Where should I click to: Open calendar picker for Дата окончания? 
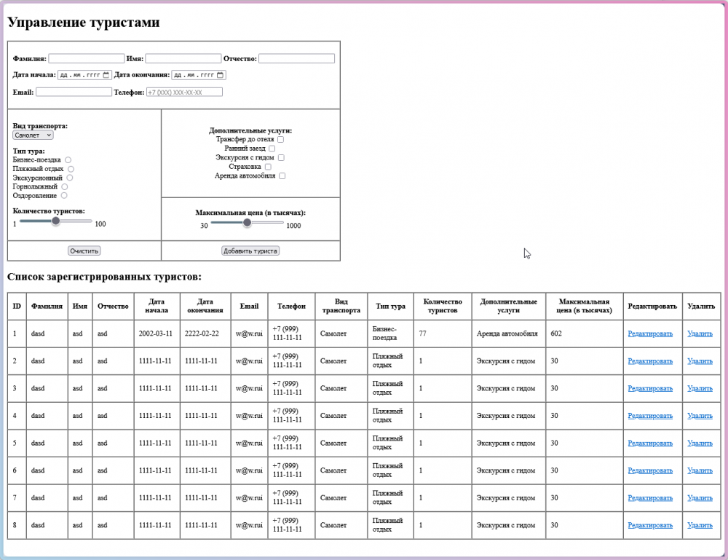click(x=220, y=75)
